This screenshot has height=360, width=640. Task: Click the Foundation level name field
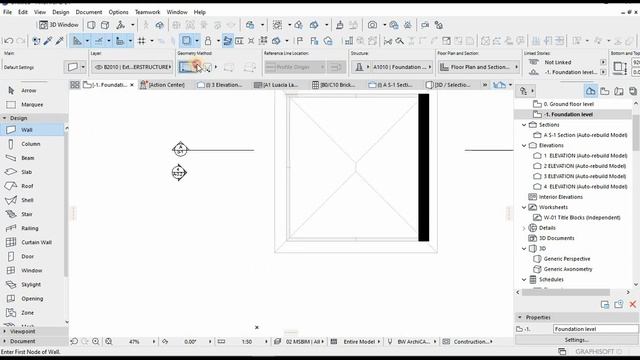[x=595, y=329]
